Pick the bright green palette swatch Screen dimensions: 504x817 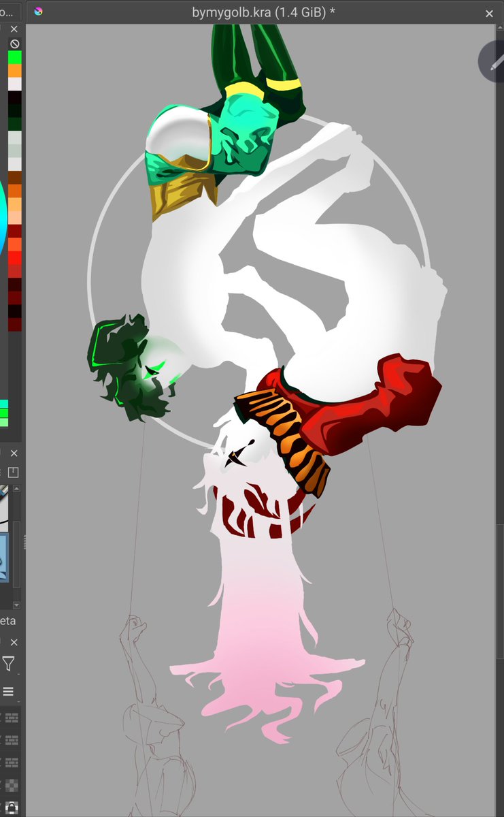pos(15,57)
